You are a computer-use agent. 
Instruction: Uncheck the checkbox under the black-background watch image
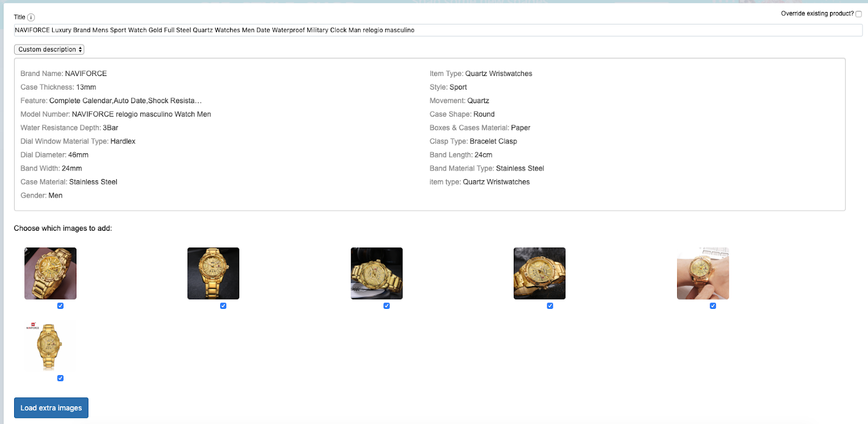(223, 306)
